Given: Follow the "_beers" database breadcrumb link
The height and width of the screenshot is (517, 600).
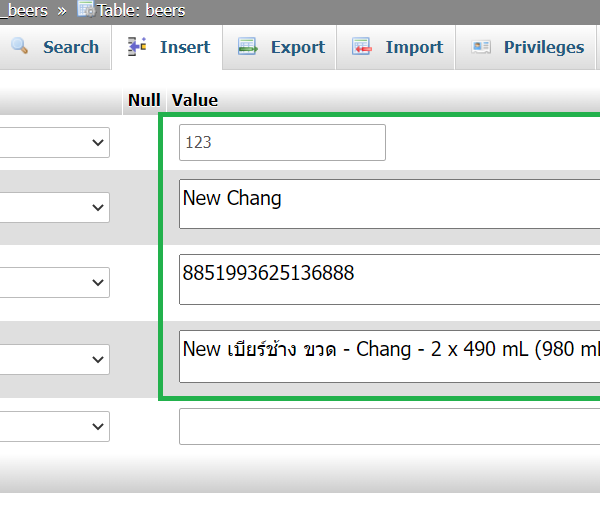Looking at the screenshot, I should point(27,10).
